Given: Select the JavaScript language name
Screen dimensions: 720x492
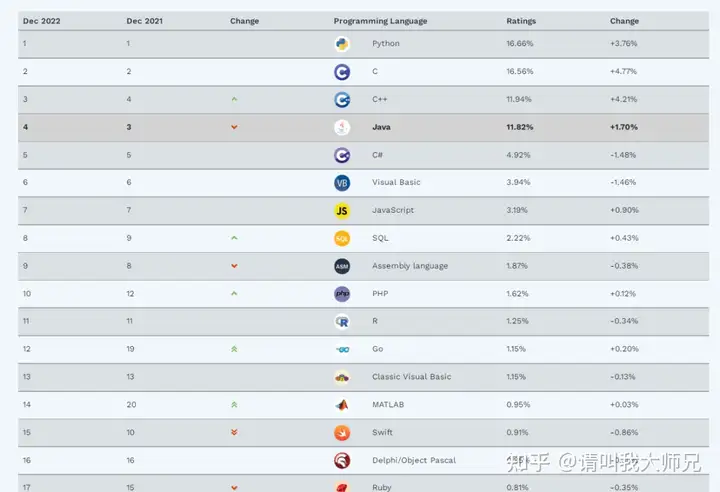Looking at the screenshot, I should coord(393,210).
